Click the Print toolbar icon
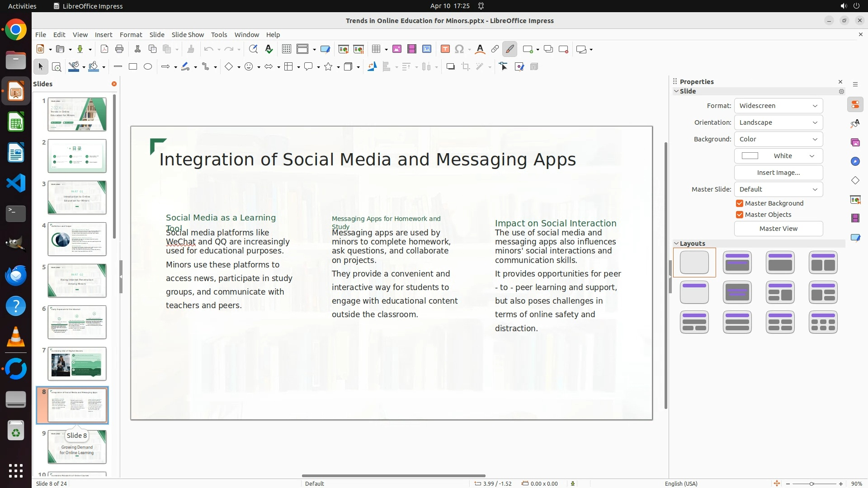 coord(119,49)
